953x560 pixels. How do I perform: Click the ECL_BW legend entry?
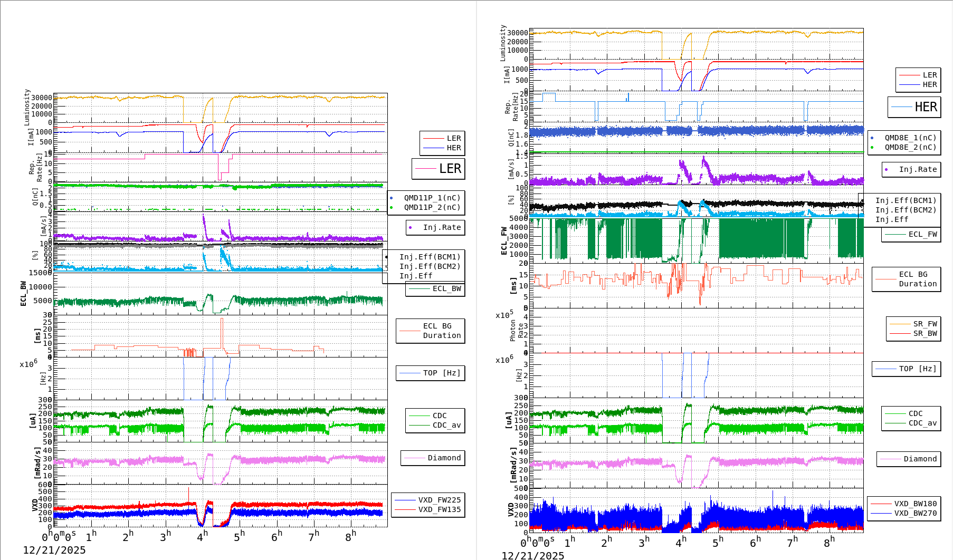(x=435, y=289)
